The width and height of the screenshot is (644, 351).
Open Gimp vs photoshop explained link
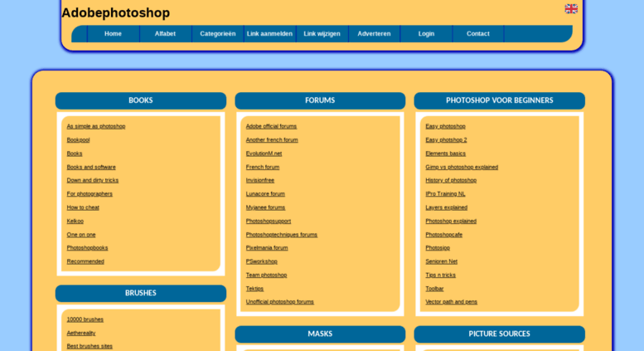(462, 168)
